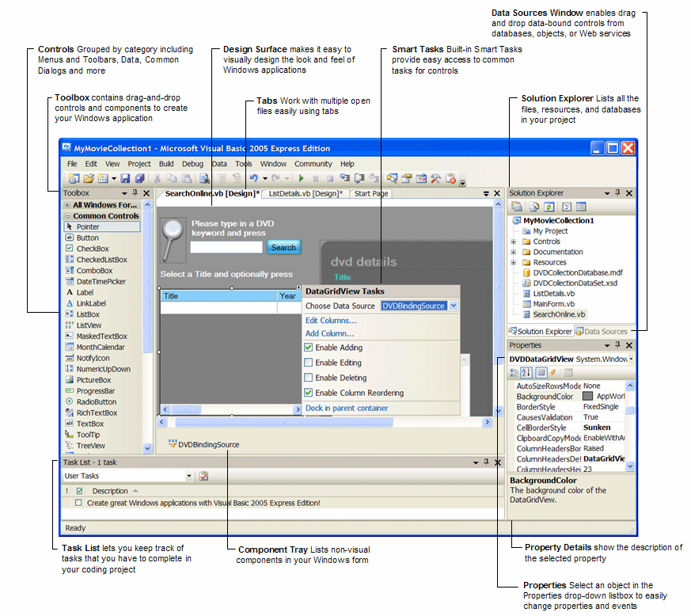Click the Start Debugging play icon
691x616 pixels.
pos(301,179)
